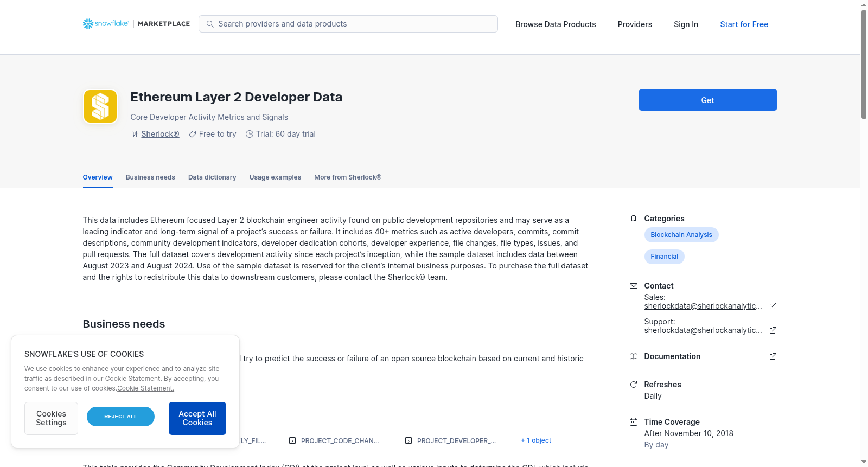The width and height of the screenshot is (868, 467).
Task: Switch to the Usage examples tab
Action: click(275, 177)
